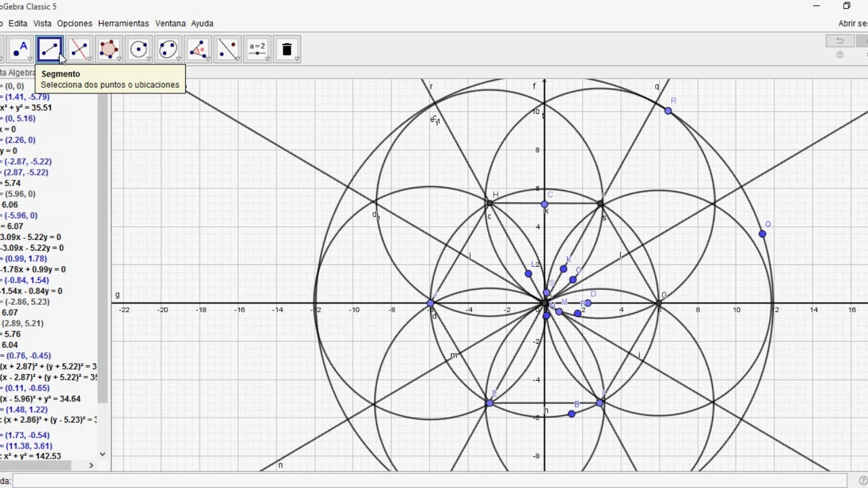
Task: Restore the window with the restore icon
Action: pyautogui.click(x=846, y=6)
